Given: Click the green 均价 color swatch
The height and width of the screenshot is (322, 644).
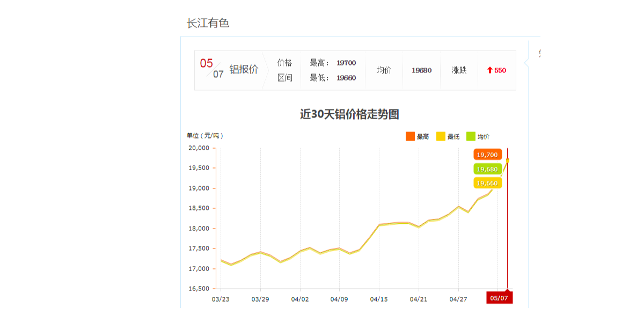Looking at the screenshot, I should [x=471, y=136].
